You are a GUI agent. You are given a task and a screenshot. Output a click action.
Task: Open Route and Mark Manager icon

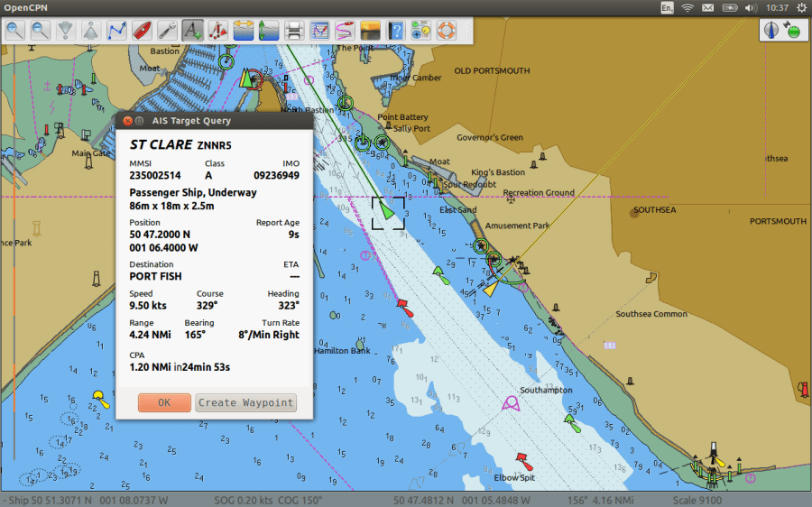[x=319, y=31]
